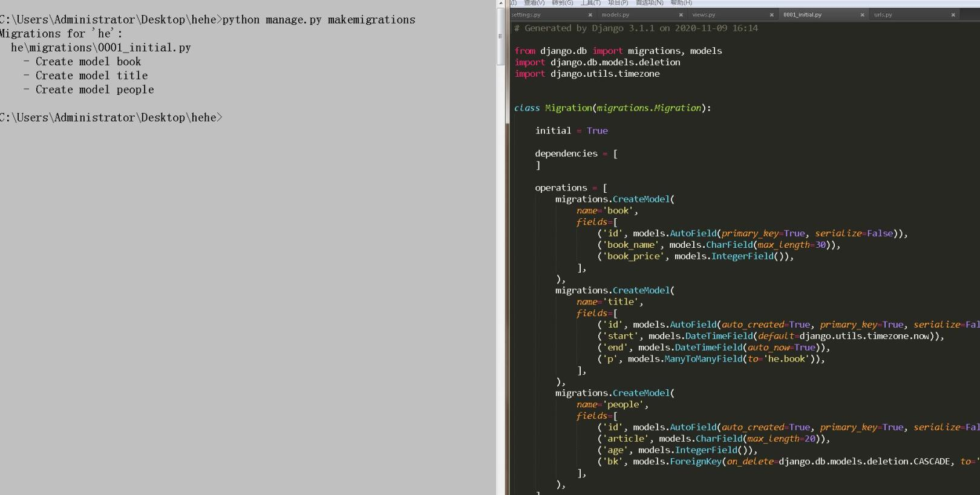The width and height of the screenshot is (980, 495).
Task: Click the name='book' line in editor
Action: click(607, 211)
